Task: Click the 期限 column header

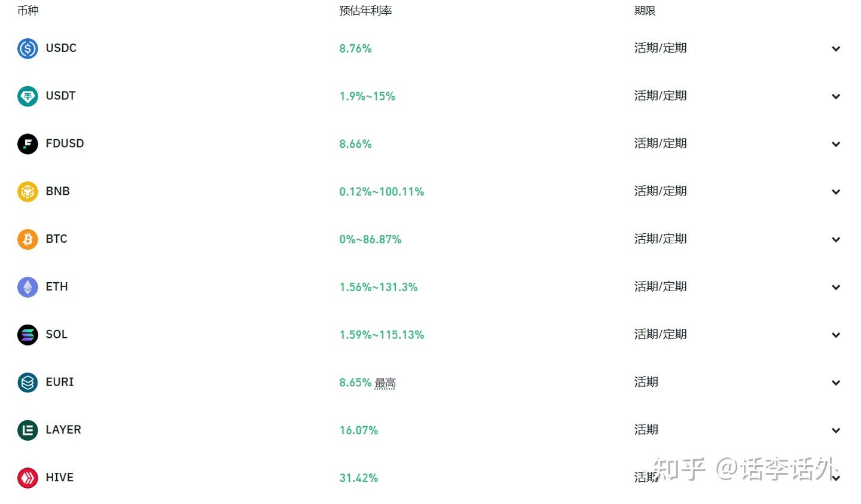Action: [x=645, y=11]
